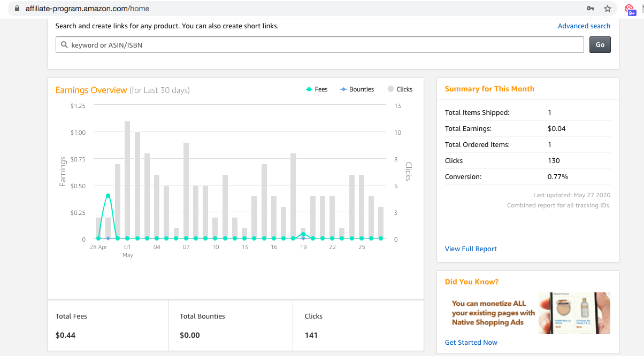Click the magnifier icon in the product search box
The width and height of the screenshot is (644, 356).
point(65,45)
